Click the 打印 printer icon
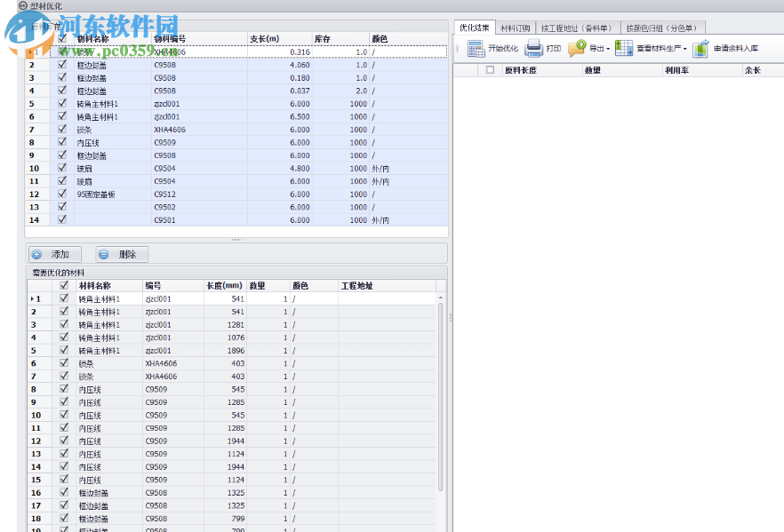The height and width of the screenshot is (532, 784). [533, 48]
